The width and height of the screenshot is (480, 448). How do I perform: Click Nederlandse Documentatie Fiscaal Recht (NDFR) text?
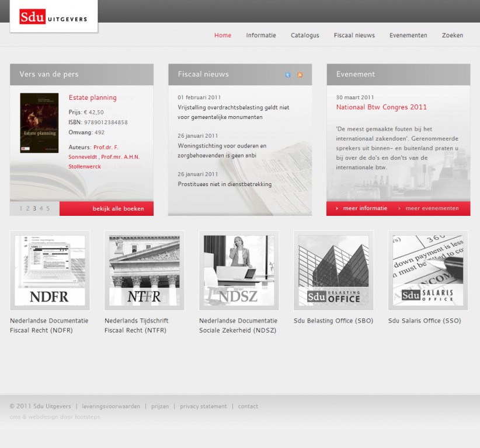click(49, 325)
